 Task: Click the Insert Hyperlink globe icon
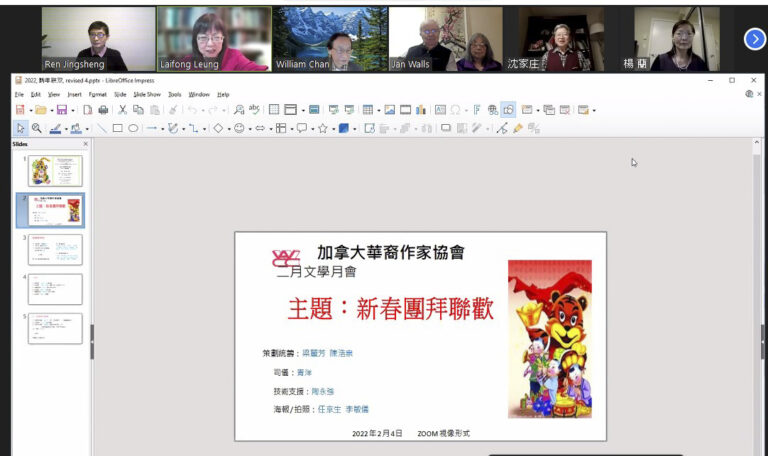coord(493,110)
